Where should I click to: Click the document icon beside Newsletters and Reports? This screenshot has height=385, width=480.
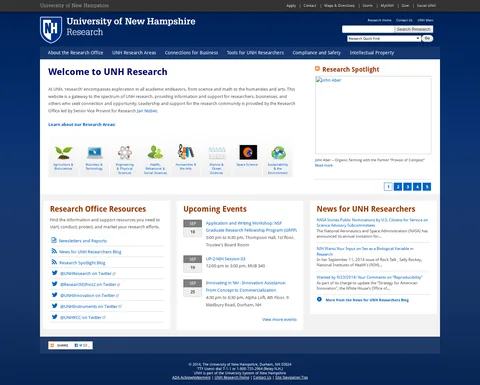(x=54, y=240)
